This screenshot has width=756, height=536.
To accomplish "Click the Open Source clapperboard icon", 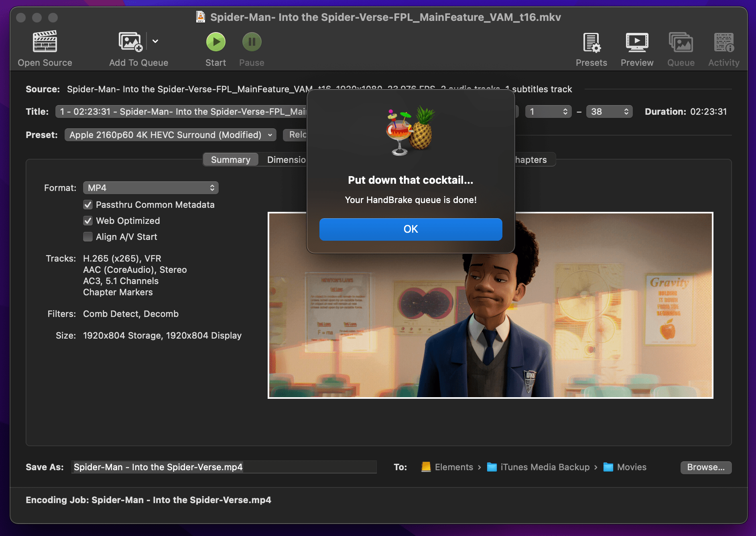I will tap(45, 42).
